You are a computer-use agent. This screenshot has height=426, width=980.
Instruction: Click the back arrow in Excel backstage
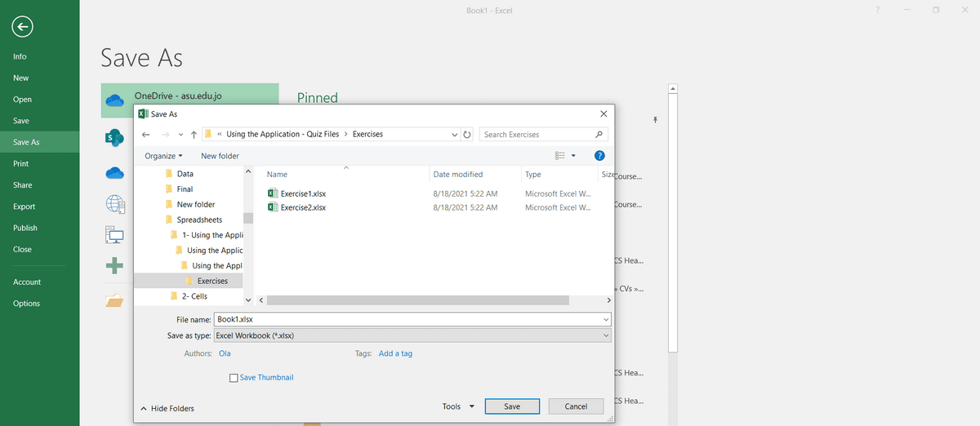(x=22, y=27)
